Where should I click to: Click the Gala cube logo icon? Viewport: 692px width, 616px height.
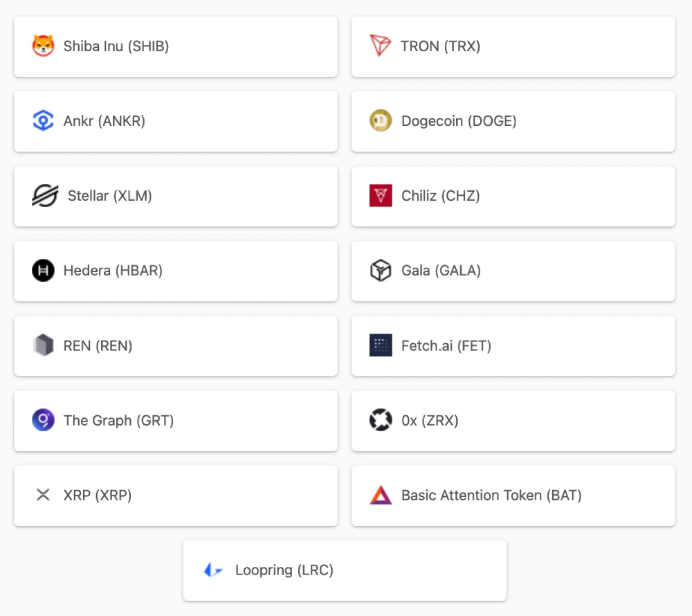(381, 270)
